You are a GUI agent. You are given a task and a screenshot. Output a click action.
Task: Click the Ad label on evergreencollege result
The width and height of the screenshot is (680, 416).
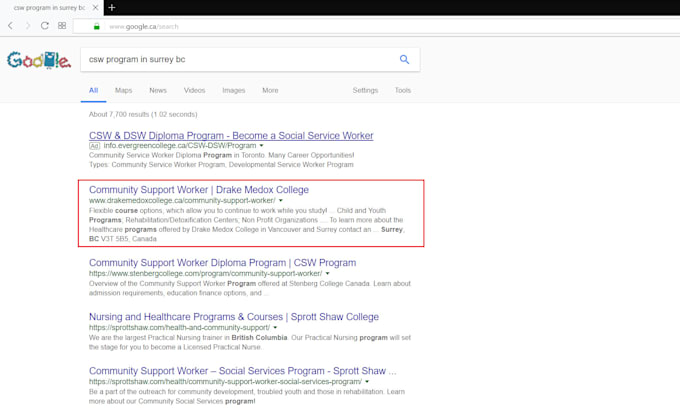(94, 146)
